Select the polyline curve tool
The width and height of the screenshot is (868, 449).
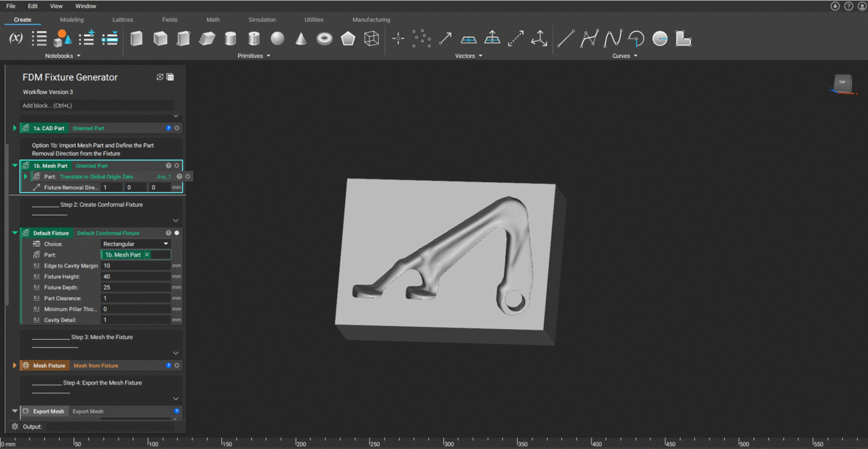[x=590, y=38]
